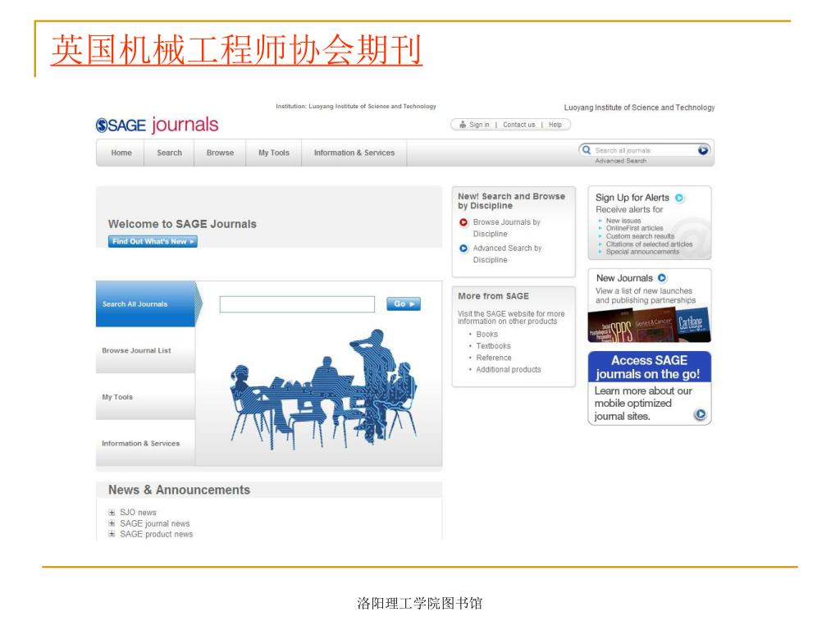Click the main journal search text box

point(297,304)
